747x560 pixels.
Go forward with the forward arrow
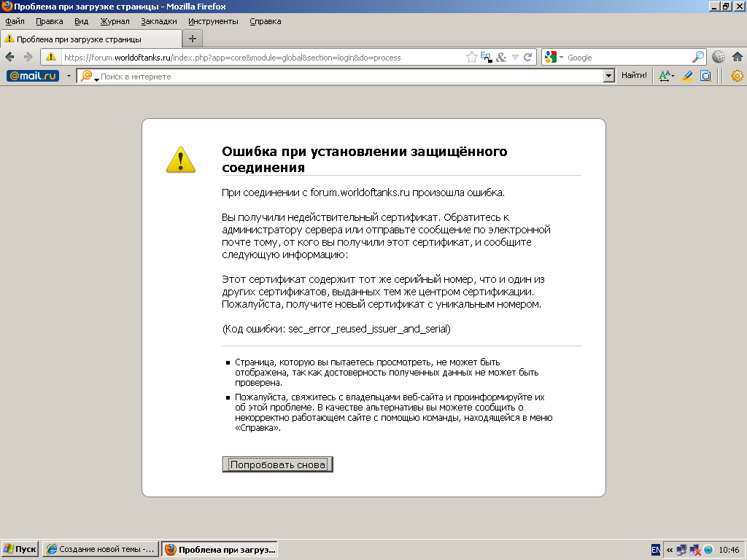28,57
